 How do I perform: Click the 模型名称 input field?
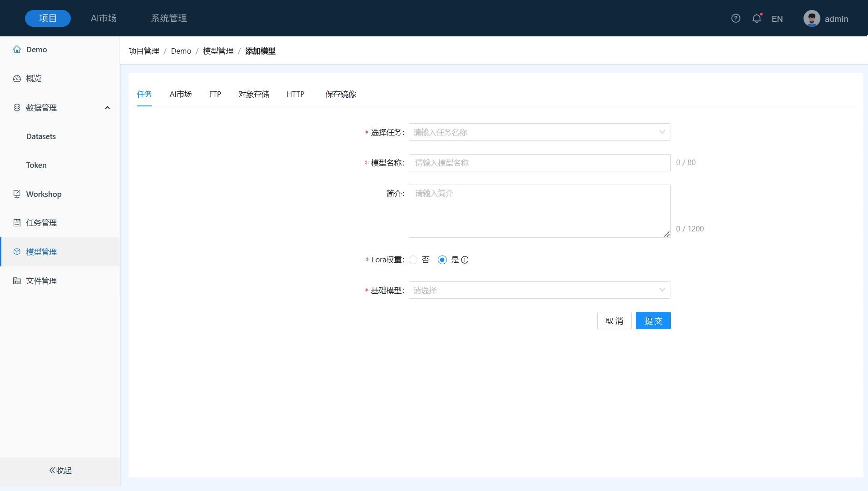click(x=539, y=163)
